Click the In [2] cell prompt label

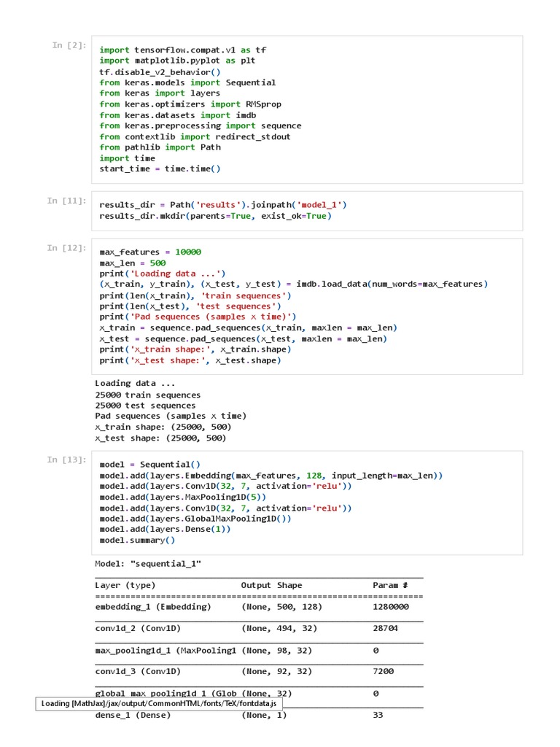pos(69,45)
